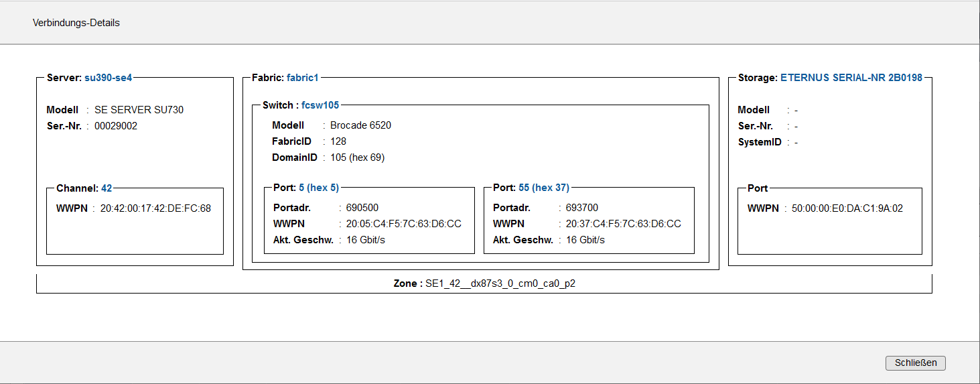Click the server channel WWPN ending FC:68
This screenshot has width=980, height=384.
coord(155,208)
